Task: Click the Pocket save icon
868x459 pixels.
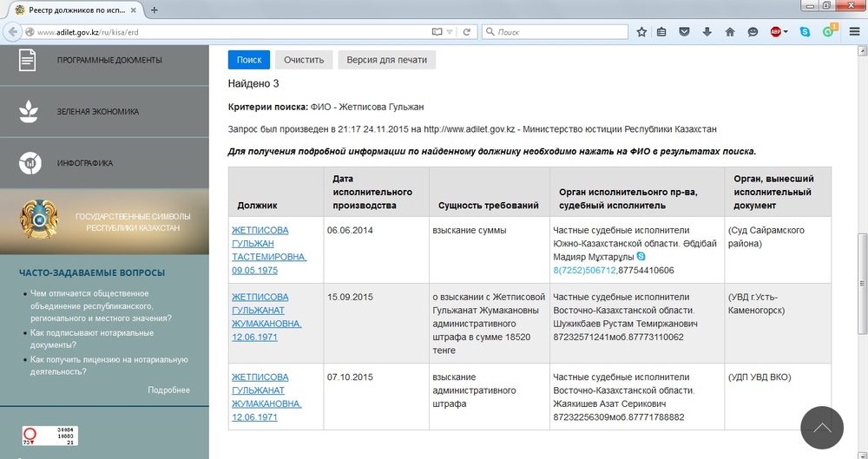Action: click(685, 32)
